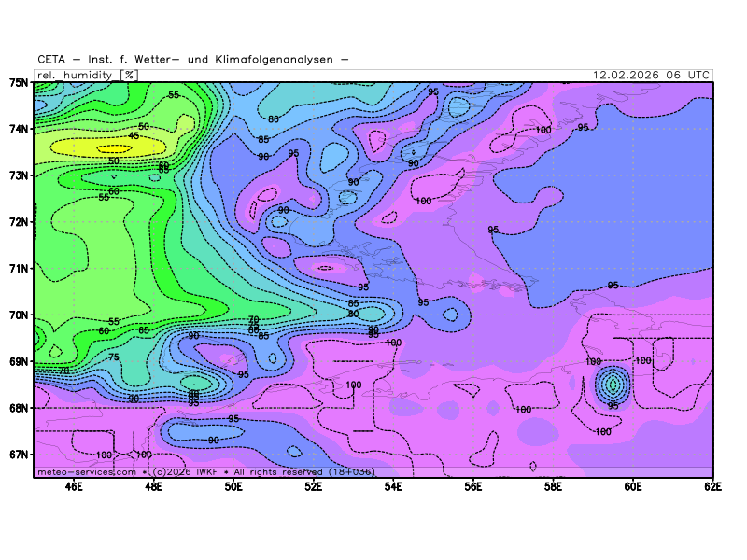Pick the 62E longitude axis label
Image resolution: width=747 pixels, height=560 pixels.
(x=712, y=486)
